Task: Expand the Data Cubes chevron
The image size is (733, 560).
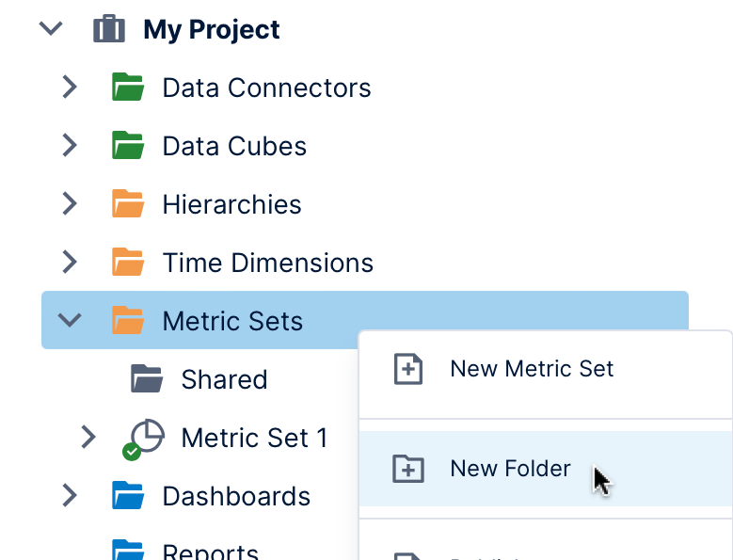Action: coord(70,145)
